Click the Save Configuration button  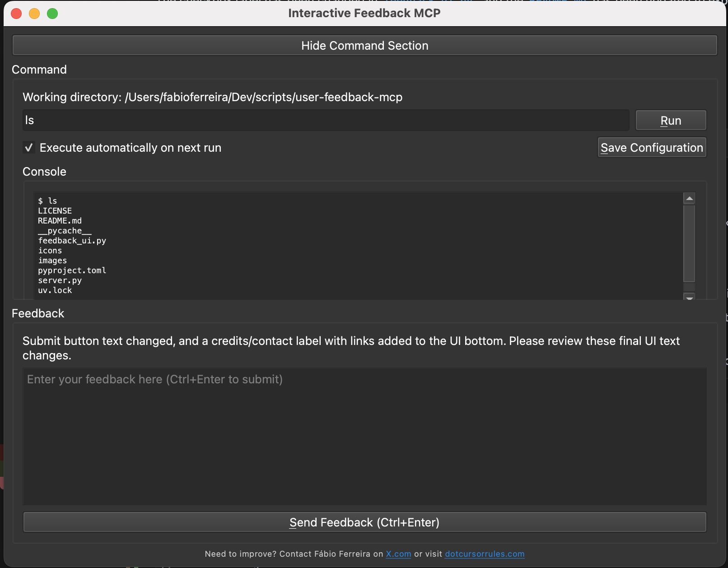click(651, 148)
